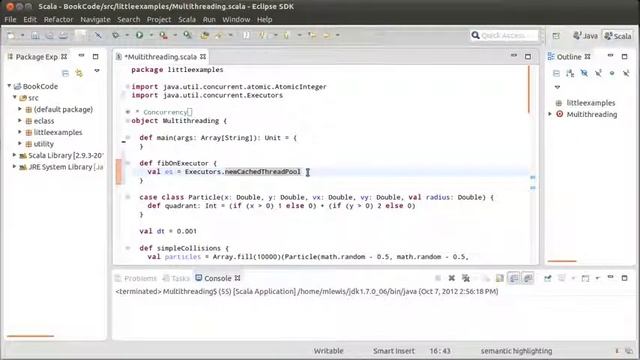640x360 pixels.
Task: Open the File menu
Action: (x=10, y=20)
